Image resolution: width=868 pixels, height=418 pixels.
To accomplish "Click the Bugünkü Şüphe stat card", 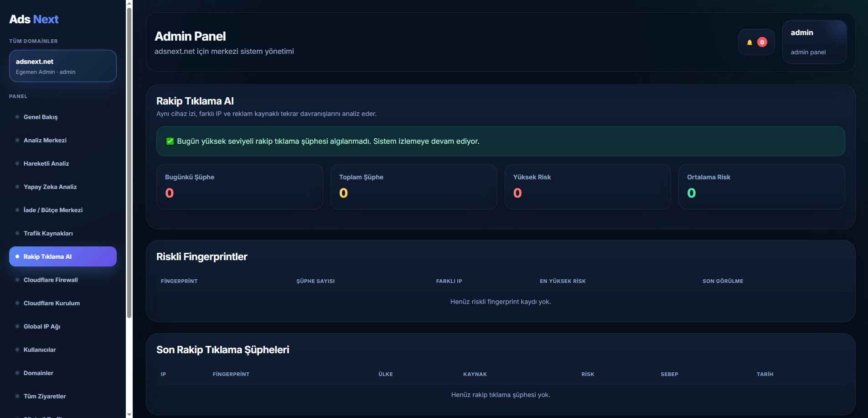I will pyautogui.click(x=240, y=187).
